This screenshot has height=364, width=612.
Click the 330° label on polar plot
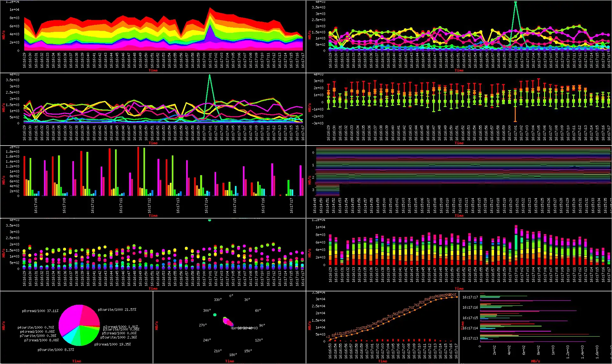[x=218, y=300]
